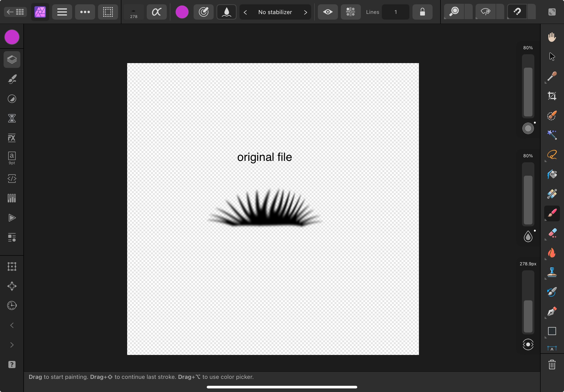Toggle the alpha wet edges option
Screen dimensions: 564x392
tap(157, 12)
